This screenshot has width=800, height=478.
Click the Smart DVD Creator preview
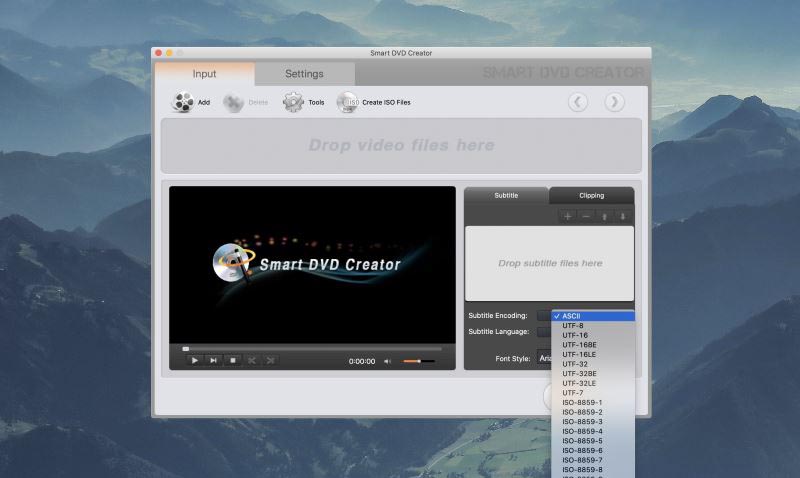point(312,265)
